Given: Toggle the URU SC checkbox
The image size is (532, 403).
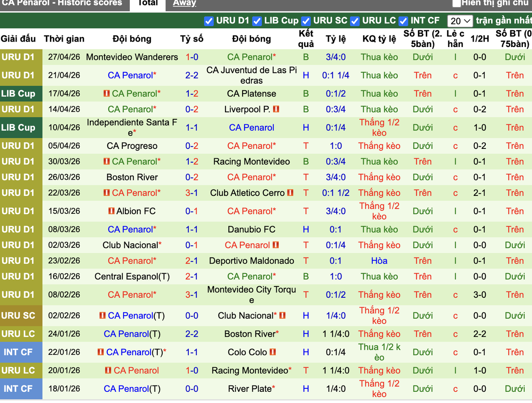Looking at the screenshot, I should [x=306, y=21].
